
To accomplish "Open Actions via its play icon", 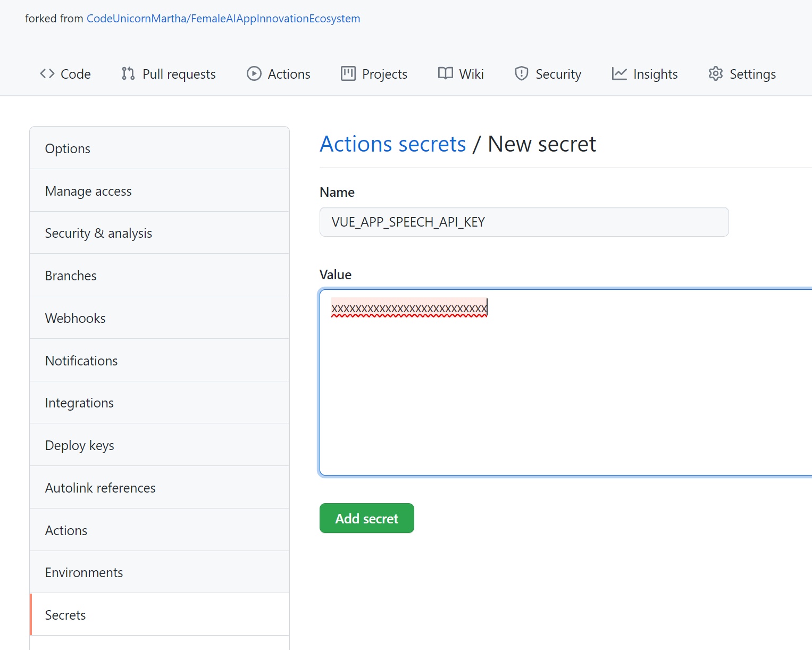I will 254,73.
